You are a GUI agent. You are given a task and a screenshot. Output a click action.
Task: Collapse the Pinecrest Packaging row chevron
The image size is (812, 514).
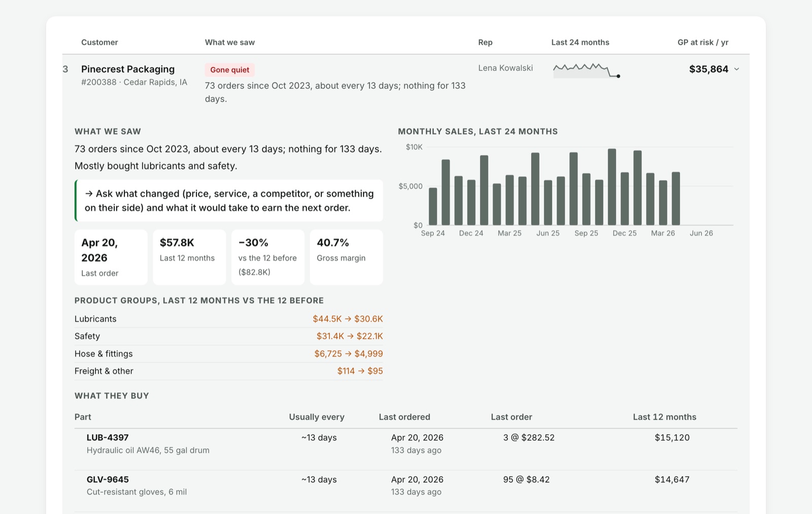coord(736,69)
